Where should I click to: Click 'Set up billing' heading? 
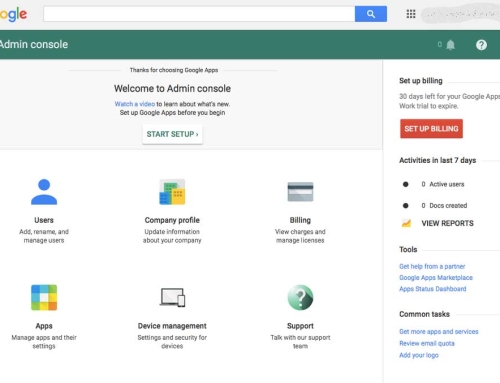(421, 81)
